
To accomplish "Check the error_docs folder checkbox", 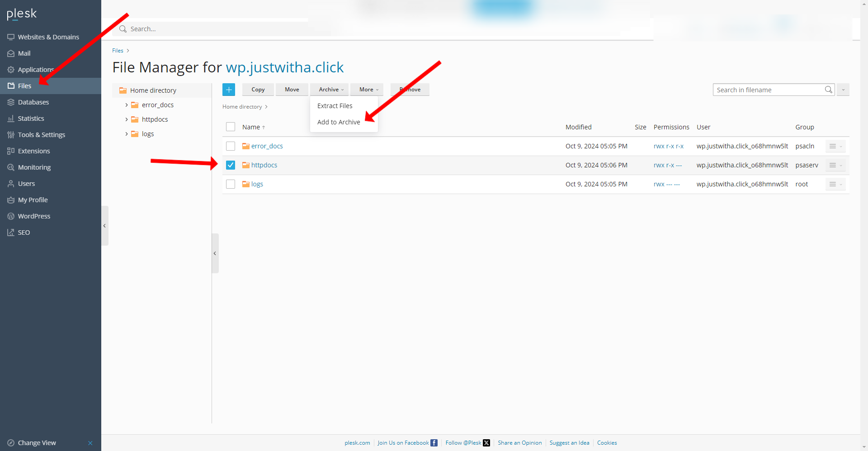I will [x=231, y=146].
